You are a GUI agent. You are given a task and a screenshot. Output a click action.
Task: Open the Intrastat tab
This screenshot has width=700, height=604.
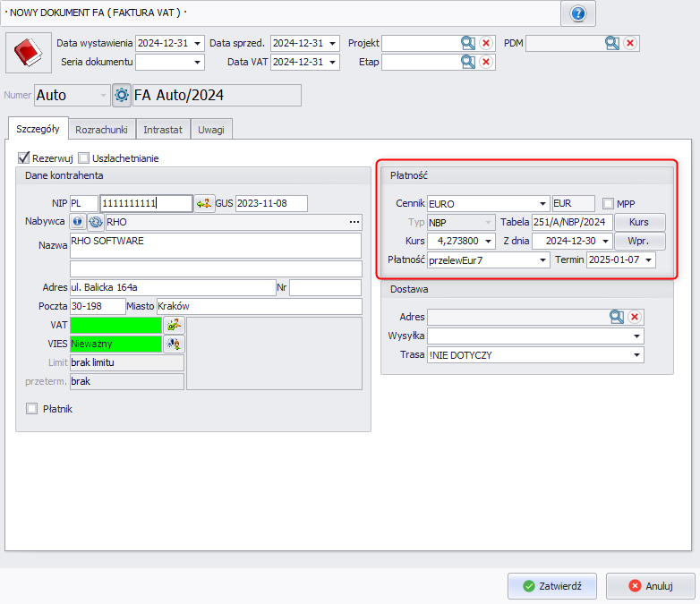point(163,130)
